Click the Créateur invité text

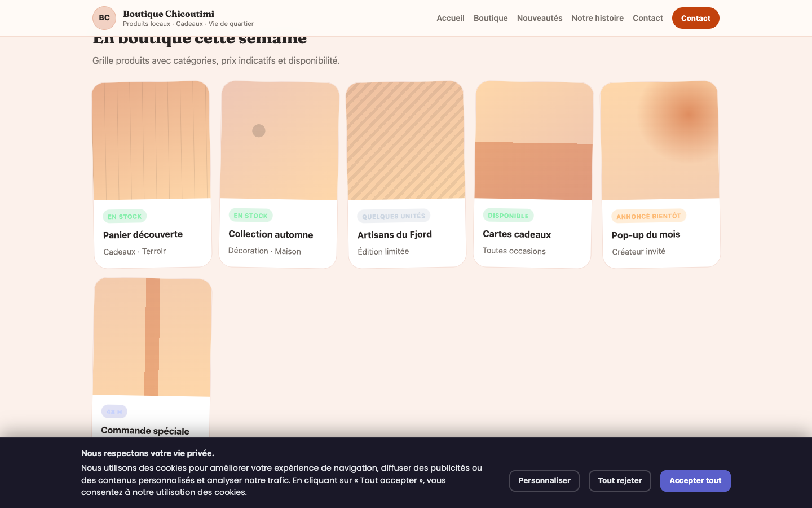point(638,251)
